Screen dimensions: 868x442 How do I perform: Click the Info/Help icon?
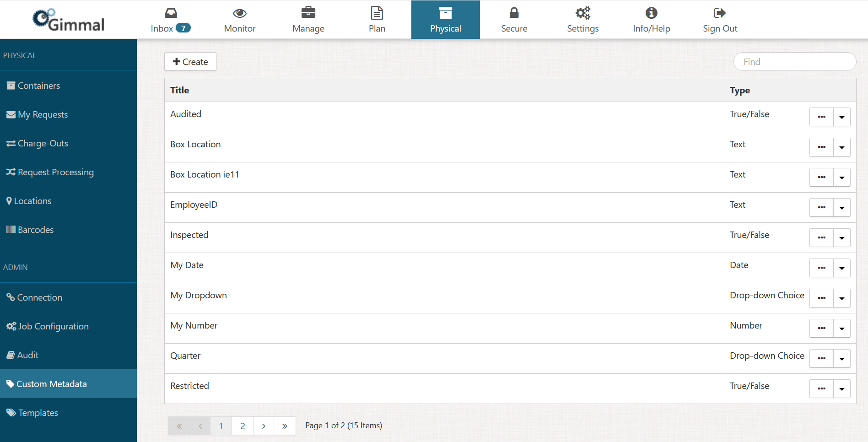coord(651,13)
